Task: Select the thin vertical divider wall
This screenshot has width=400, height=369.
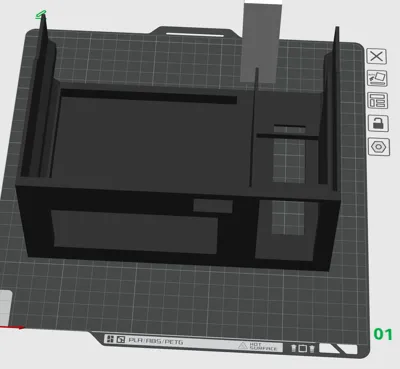Action: [253, 128]
